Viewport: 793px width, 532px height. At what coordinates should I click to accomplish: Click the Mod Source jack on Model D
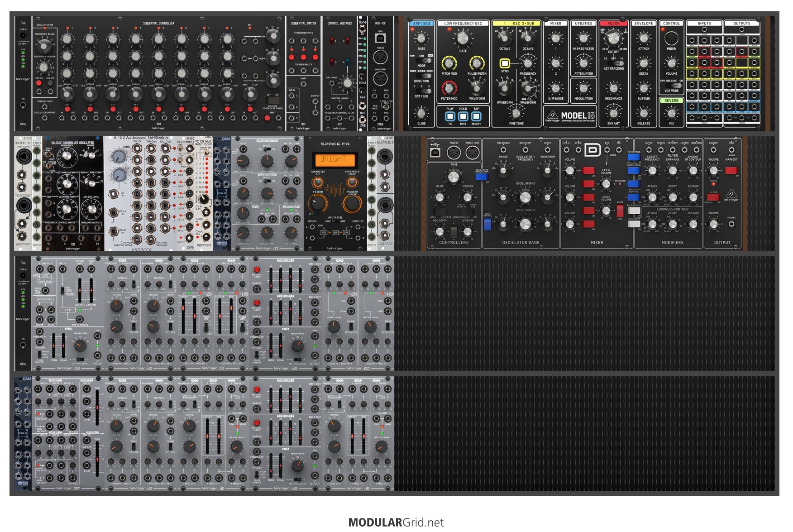[x=503, y=149]
